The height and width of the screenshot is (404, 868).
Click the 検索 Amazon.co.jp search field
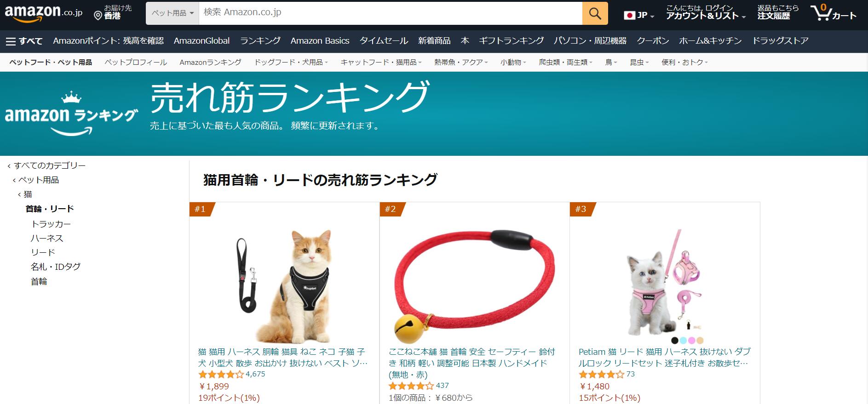(391, 13)
